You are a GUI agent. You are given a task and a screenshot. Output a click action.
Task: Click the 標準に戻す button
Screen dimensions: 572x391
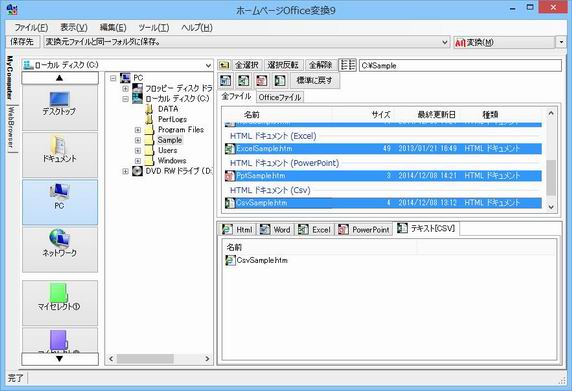pos(314,80)
